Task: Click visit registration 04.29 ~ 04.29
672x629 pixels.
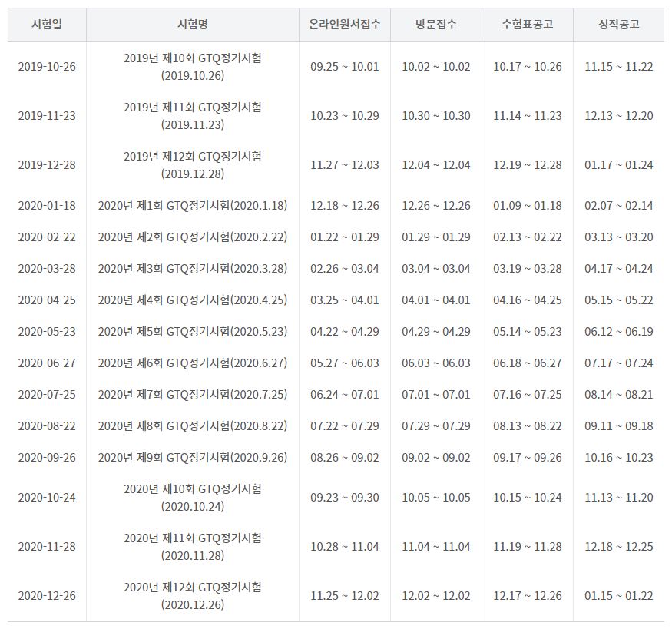Action: point(436,332)
